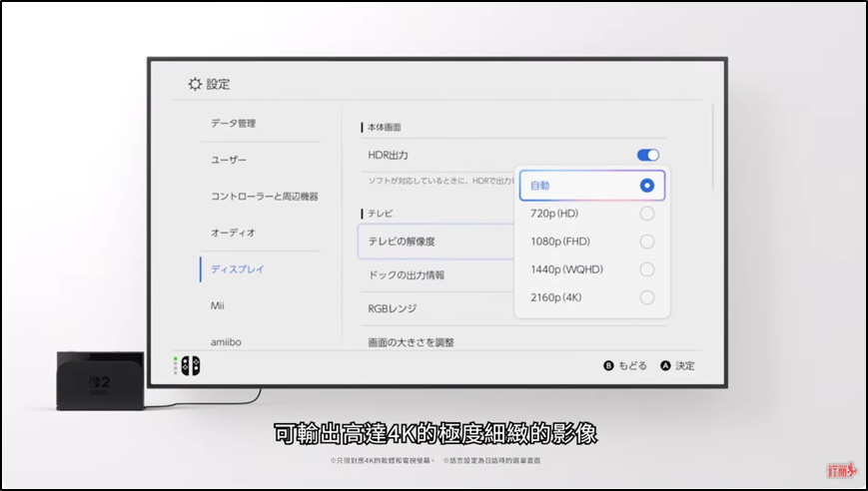Click the 決定 confirm label
Image resolution: width=868 pixels, height=491 pixels.
685,365
